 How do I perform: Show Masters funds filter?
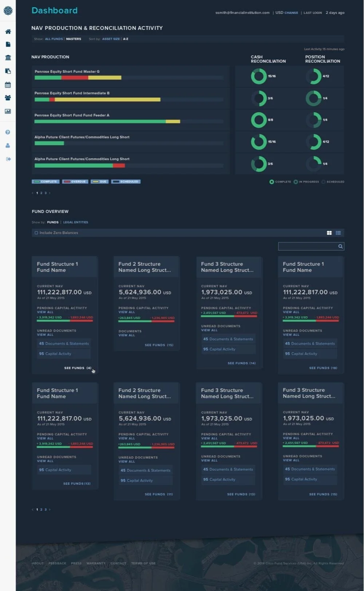(74, 39)
